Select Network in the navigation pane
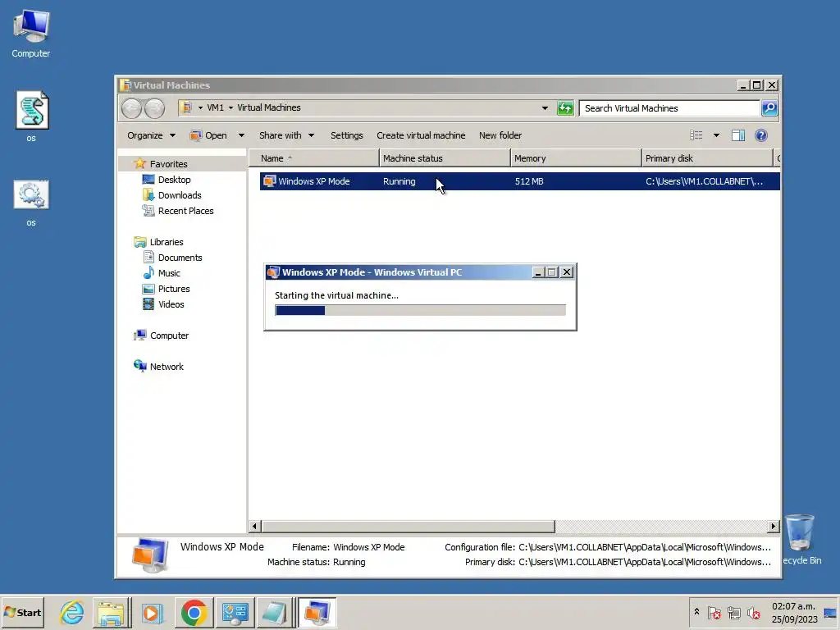840x630 pixels. [x=166, y=367]
